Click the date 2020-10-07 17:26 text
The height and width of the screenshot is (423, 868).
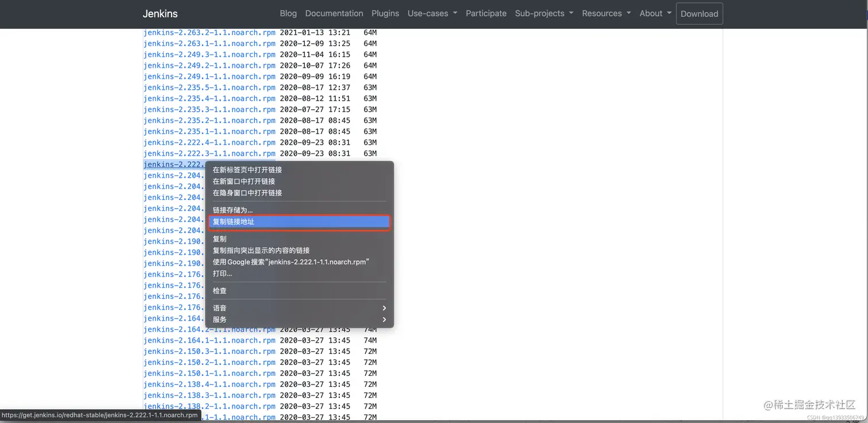(x=315, y=66)
